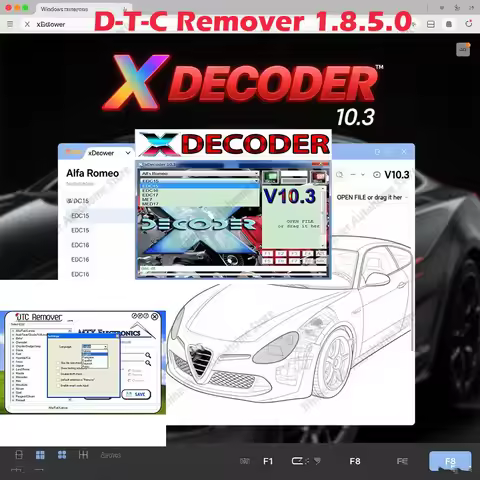Close the DTC Remover window
The width and height of the screenshot is (480, 480).
point(155,316)
